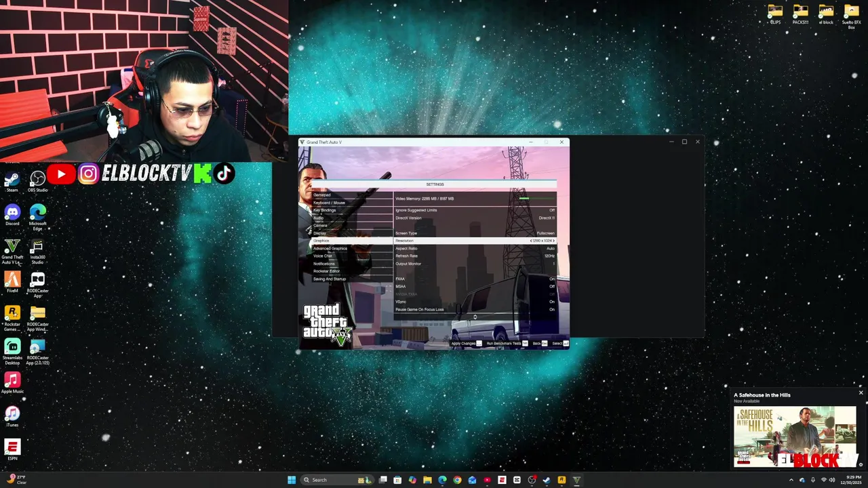Click Rockstar Games Launcher taskbar icon

(561, 480)
